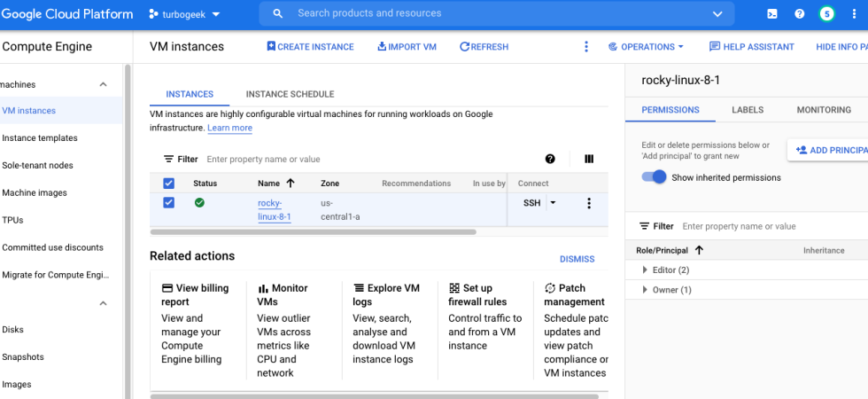Expand the Editor (2) role row
Screen dimensions: 868x399
point(645,270)
